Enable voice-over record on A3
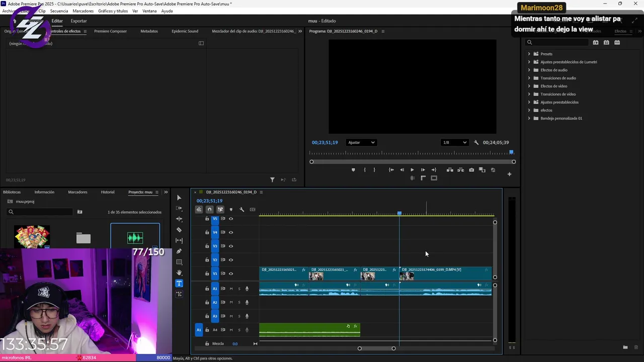The height and width of the screenshot is (362, 644). coord(247,316)
